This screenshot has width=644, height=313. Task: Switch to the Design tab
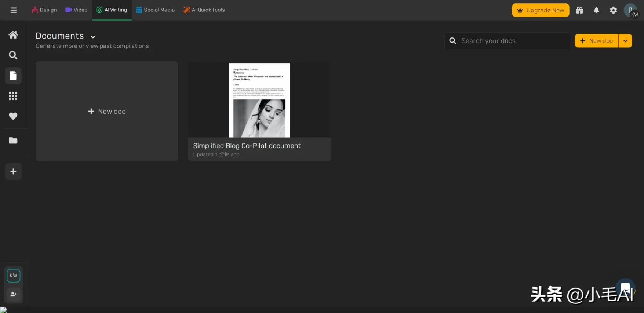point(44,10)
